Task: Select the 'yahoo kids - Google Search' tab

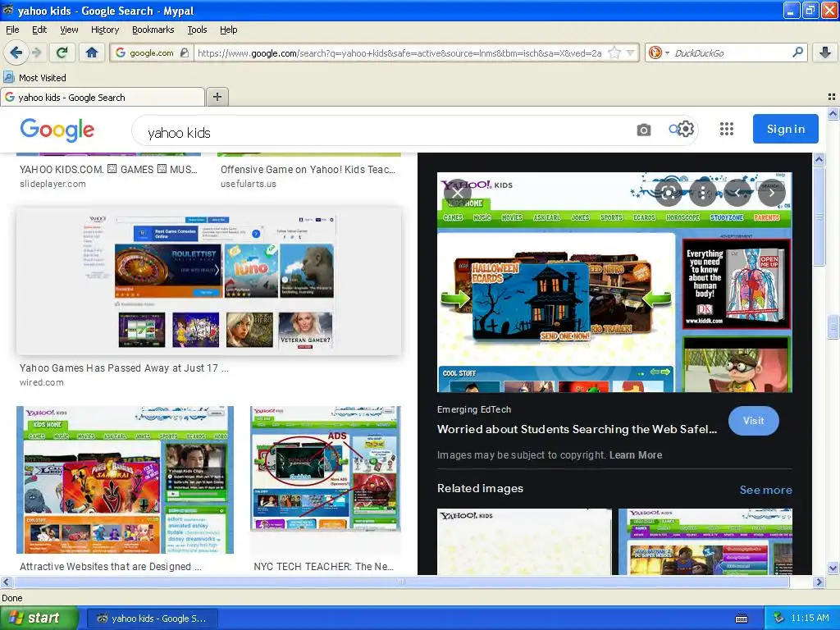Action: [103, 97]
